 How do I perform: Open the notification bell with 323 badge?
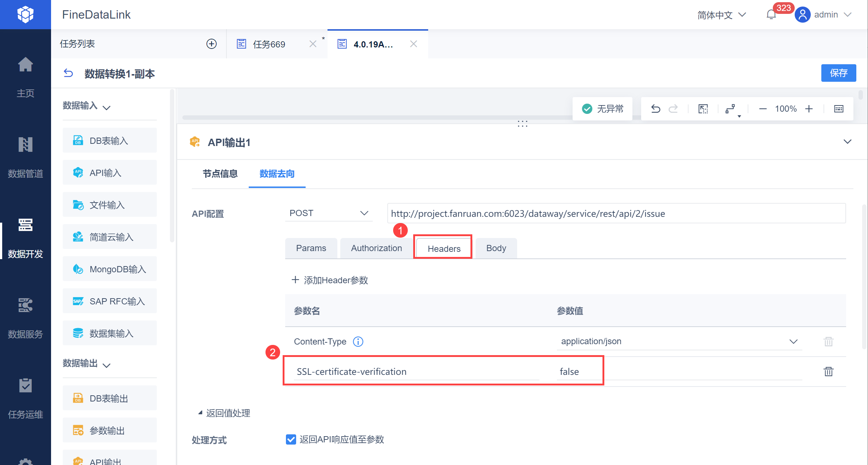coord(771,14)
